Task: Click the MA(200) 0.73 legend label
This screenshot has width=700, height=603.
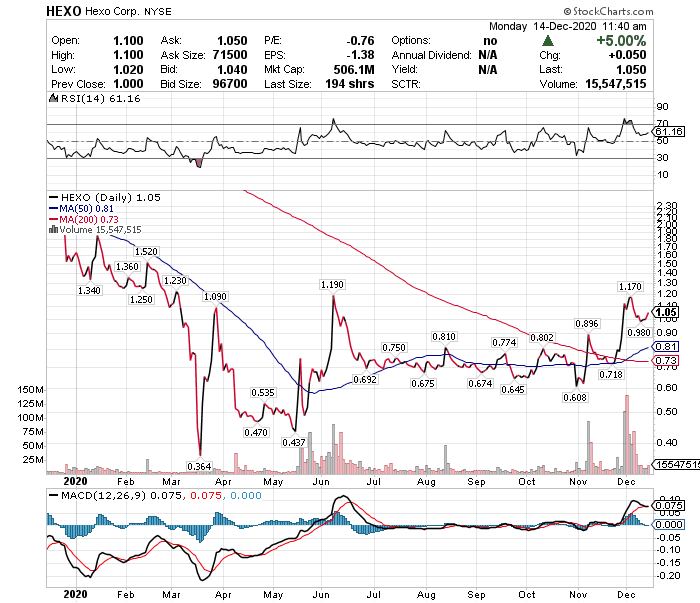Action: [x=89, y=219]
